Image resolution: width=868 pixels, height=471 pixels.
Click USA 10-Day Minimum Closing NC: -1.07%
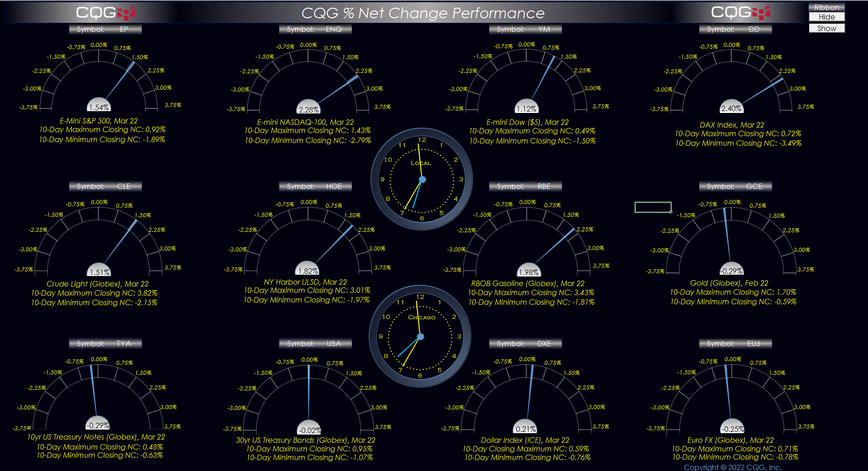[x=310, y=457]
